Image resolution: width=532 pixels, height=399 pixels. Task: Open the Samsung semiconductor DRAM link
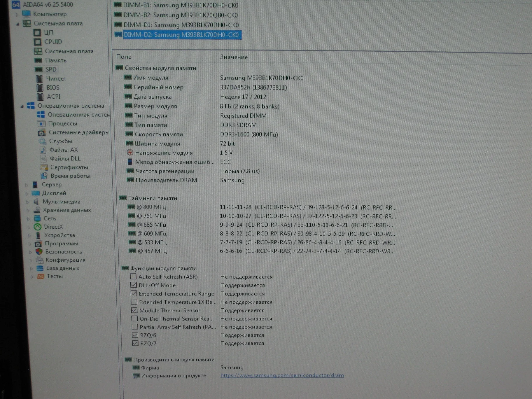[282, 375]
